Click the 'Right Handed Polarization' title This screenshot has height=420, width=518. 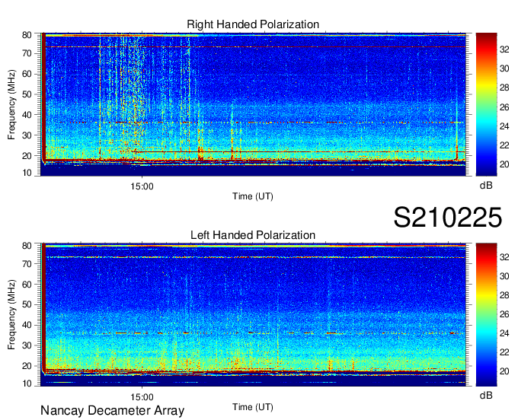[x=253, y=24]
